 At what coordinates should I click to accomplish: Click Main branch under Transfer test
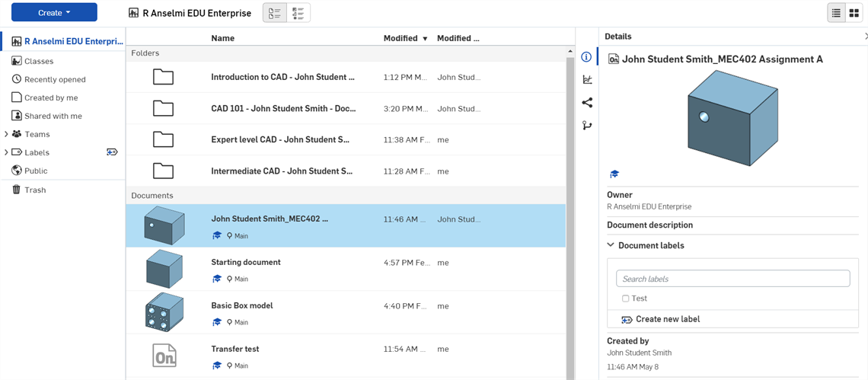pyautogui.click(x=238, y=365)
